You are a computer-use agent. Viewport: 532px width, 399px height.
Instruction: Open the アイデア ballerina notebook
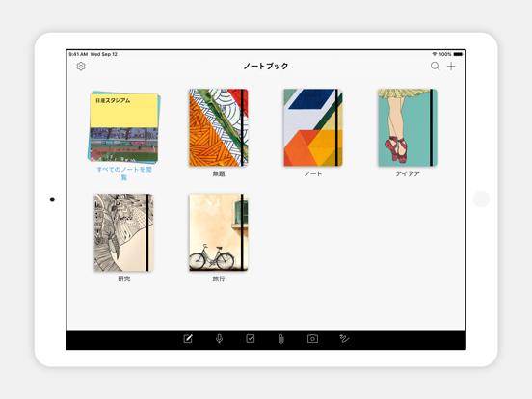coord(408,127)
